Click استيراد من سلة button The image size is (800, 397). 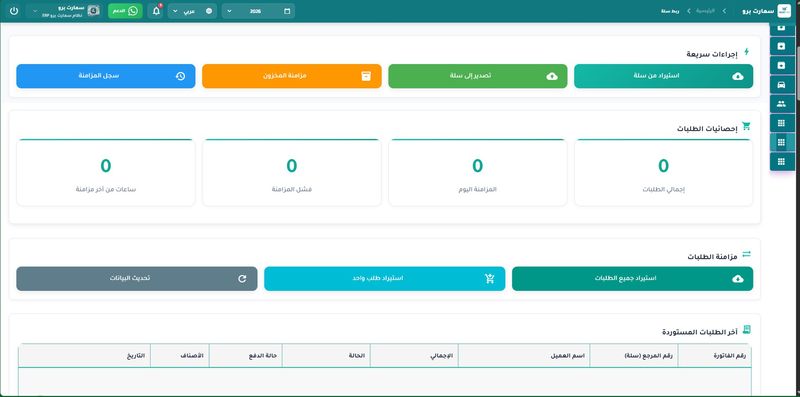663,76
